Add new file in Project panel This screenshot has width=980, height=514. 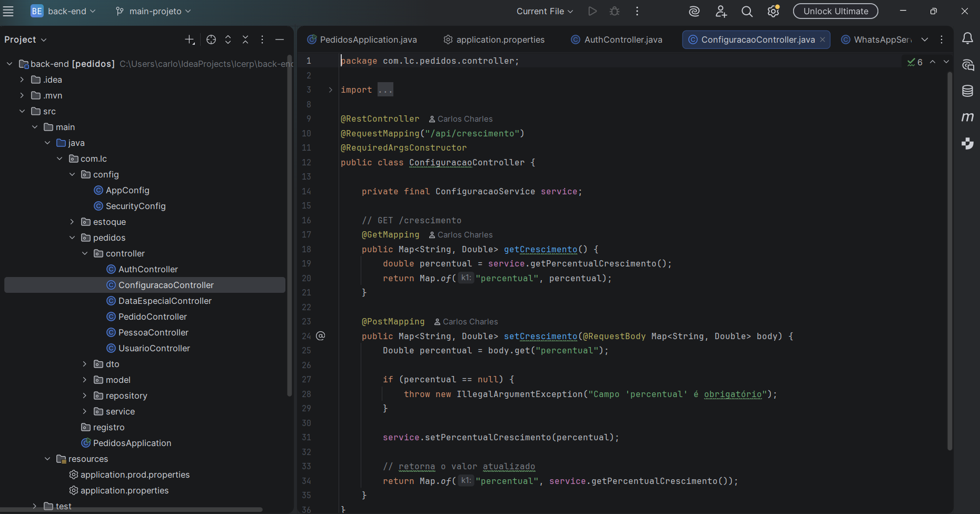[190, 39]
